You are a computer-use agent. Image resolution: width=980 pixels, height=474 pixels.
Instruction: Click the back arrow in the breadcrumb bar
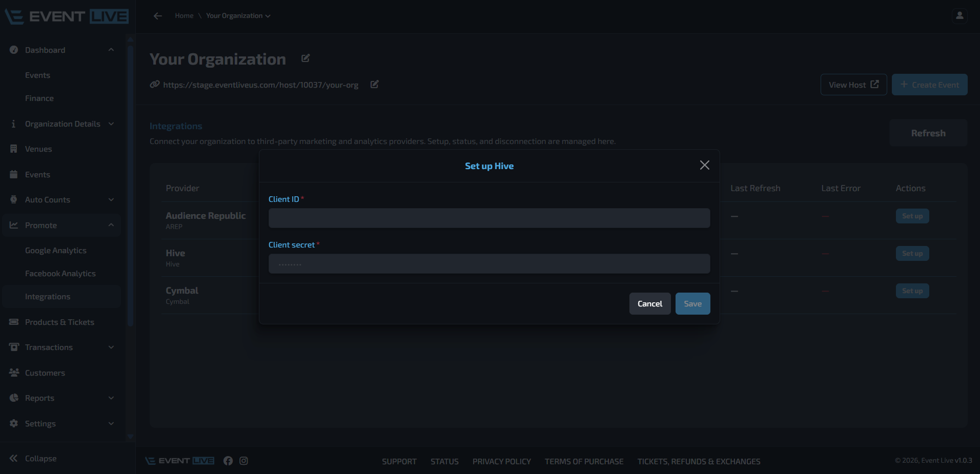click(x=158, y=16)
